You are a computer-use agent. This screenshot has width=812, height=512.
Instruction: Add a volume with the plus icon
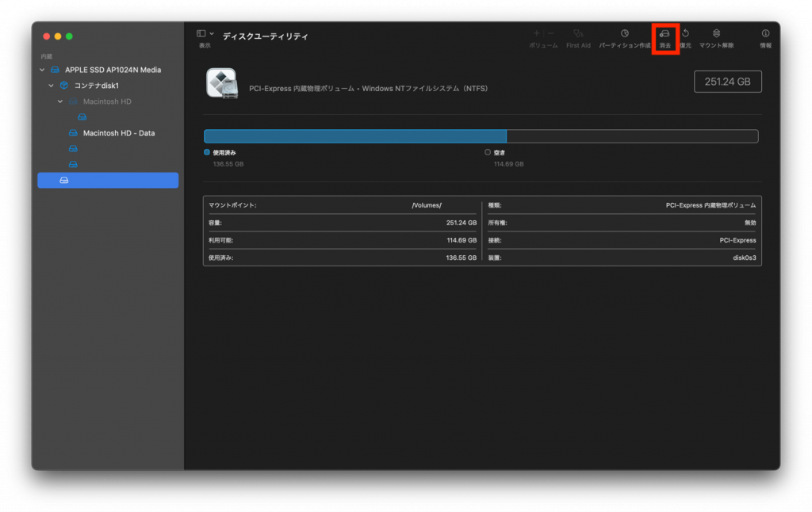tap(537, 33)
